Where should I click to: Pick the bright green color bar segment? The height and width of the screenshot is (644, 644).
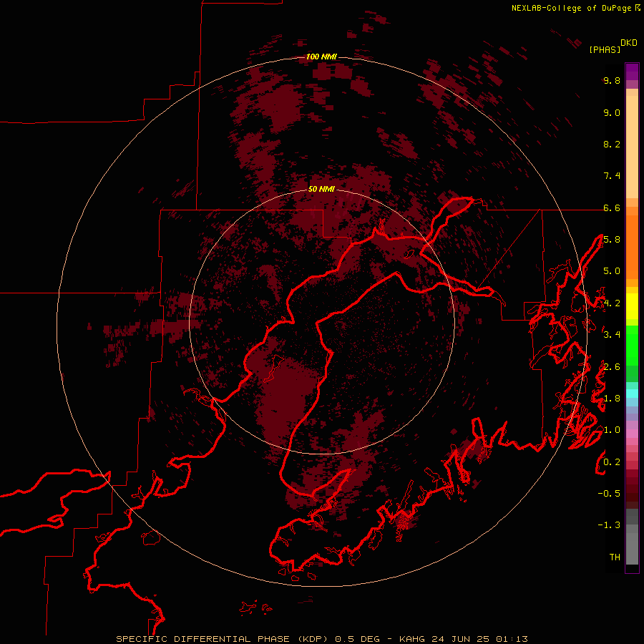point(632,345)
